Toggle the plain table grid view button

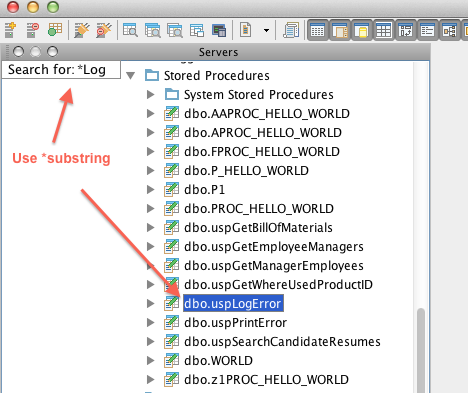pos(384,30)
